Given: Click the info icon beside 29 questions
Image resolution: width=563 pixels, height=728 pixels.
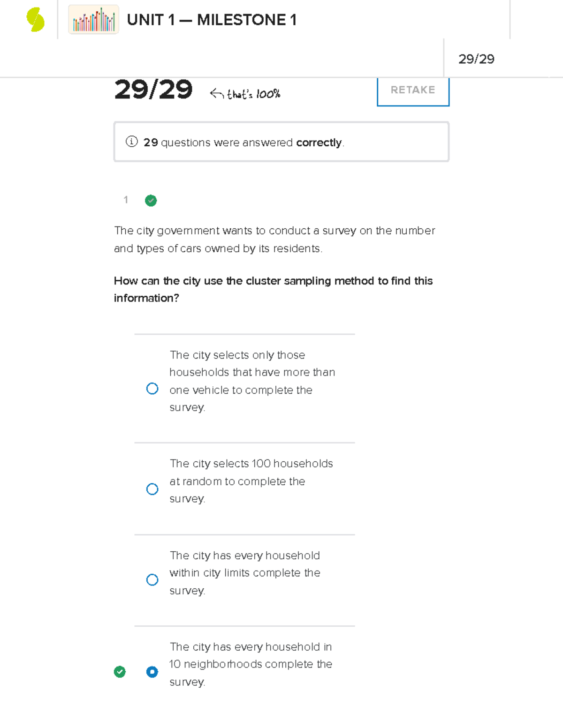Looking at the screenshot, I should [x=132, y=142].
